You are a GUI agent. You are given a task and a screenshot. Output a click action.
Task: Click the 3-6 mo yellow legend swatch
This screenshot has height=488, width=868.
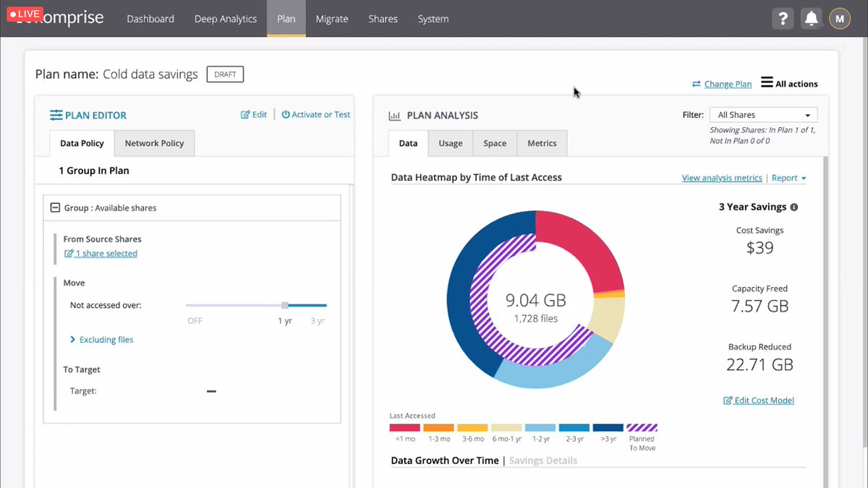(472, 428)
